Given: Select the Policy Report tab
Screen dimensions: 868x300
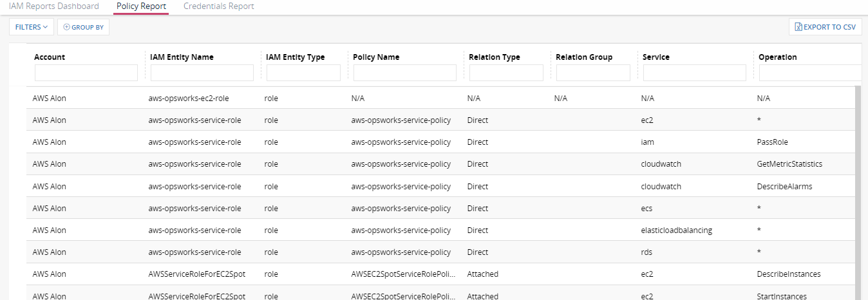Looking at the screenshot, I should 141,6.
